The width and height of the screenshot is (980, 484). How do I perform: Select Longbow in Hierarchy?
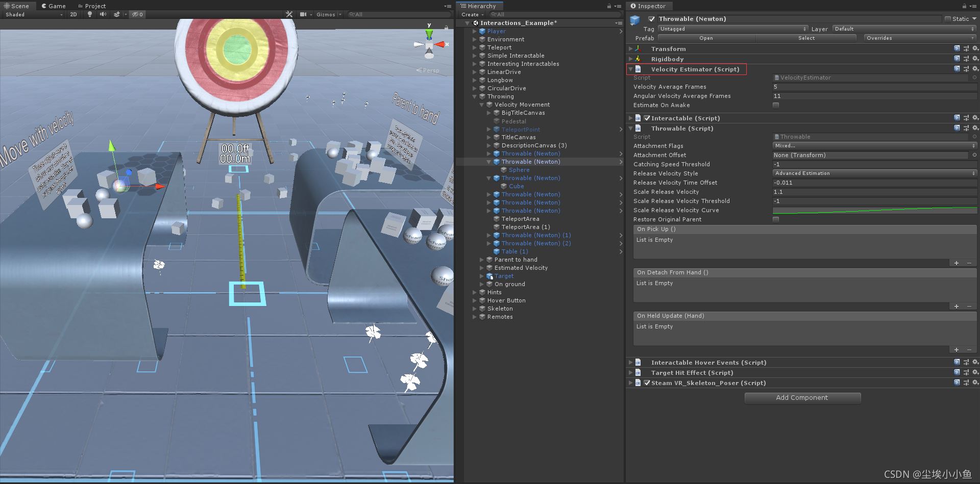(500, 80)
